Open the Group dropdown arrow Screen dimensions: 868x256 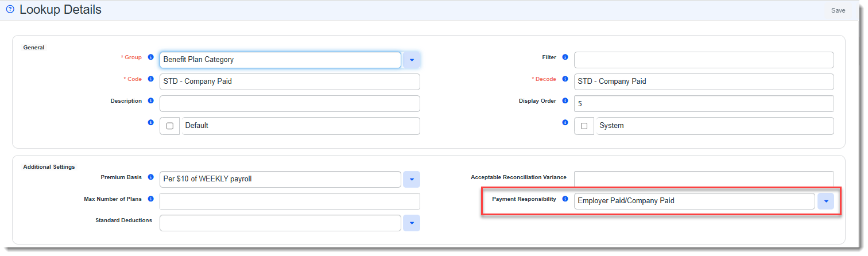412,60
